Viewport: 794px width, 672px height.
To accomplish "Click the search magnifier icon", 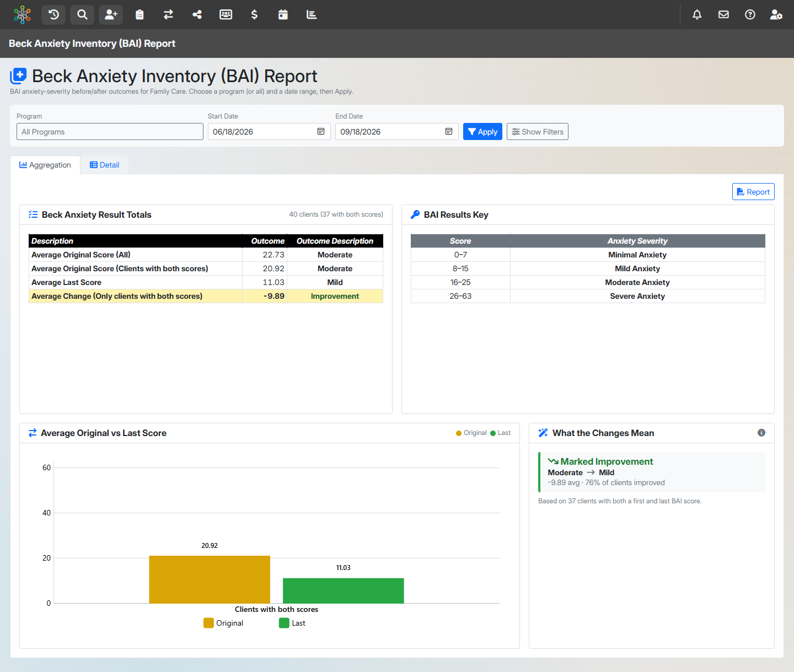I will [x=82, y=15].
